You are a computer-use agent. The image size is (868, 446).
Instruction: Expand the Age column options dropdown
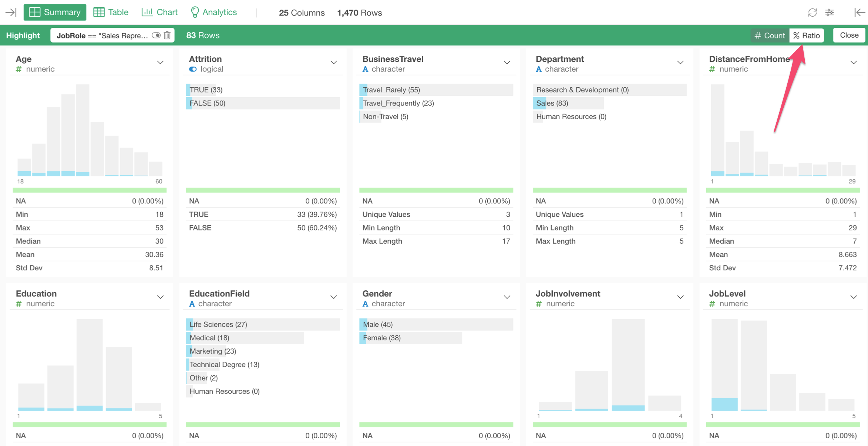tap(160, 62)
